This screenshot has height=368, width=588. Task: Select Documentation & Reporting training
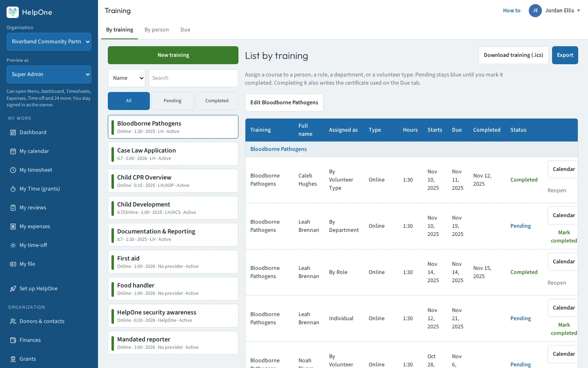[x=173, y=235]
